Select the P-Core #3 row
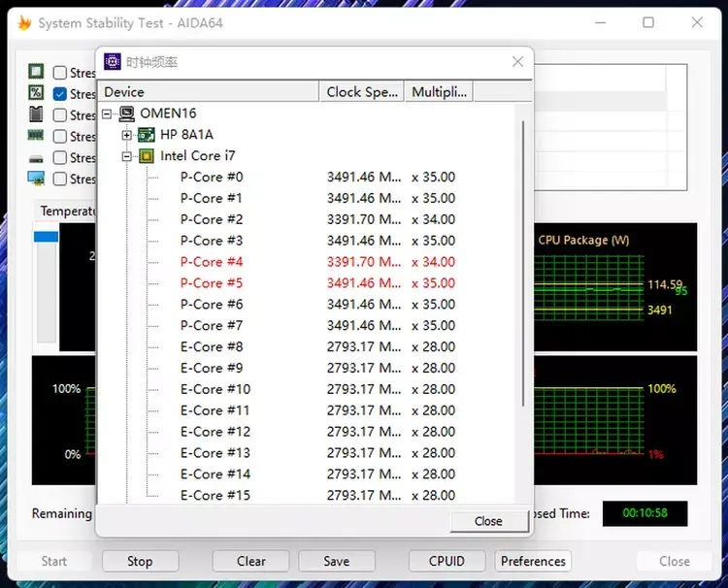This screenshot has height=588, width=728. coord(318,241)
